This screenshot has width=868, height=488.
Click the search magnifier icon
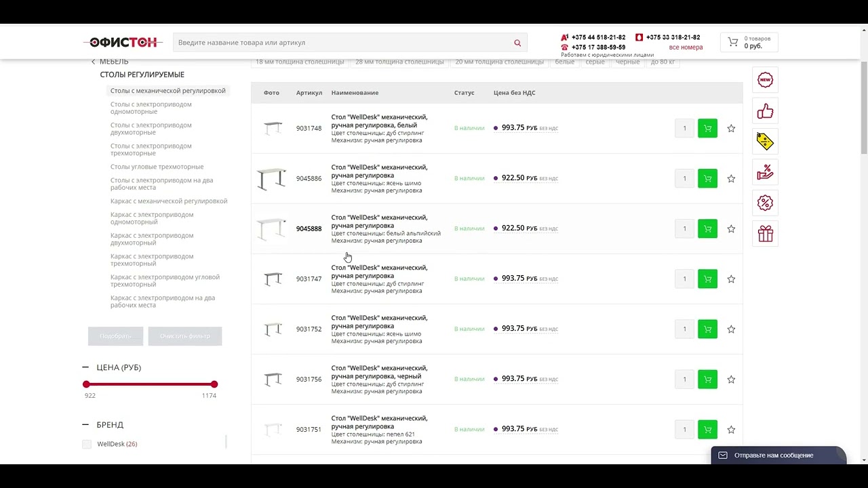(517, 43)
